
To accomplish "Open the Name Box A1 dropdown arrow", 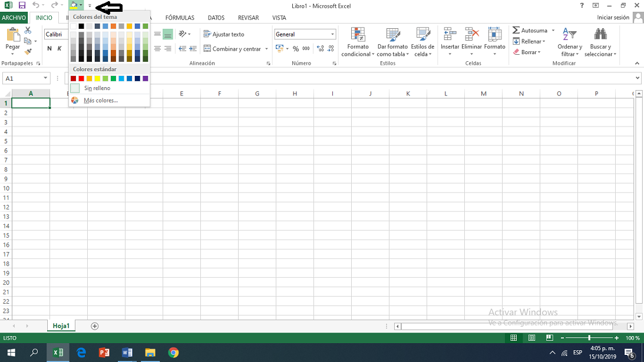I will [x=45, y=78].
